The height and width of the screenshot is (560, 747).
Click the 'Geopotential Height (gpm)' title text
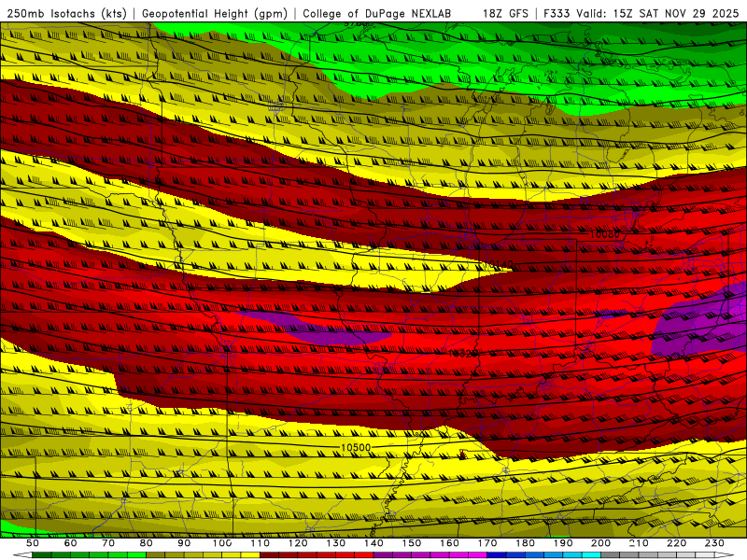(x=215, y=13)
